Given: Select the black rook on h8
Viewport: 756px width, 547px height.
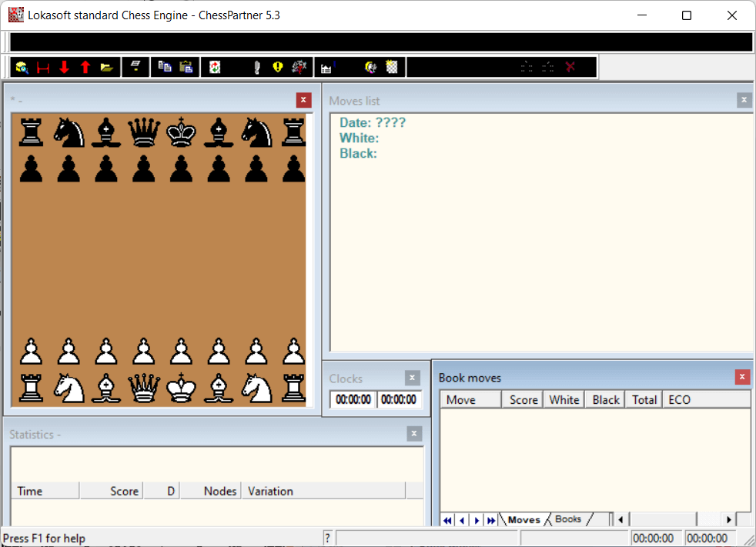Looking at the screenshot, I should tap(293, 132).
